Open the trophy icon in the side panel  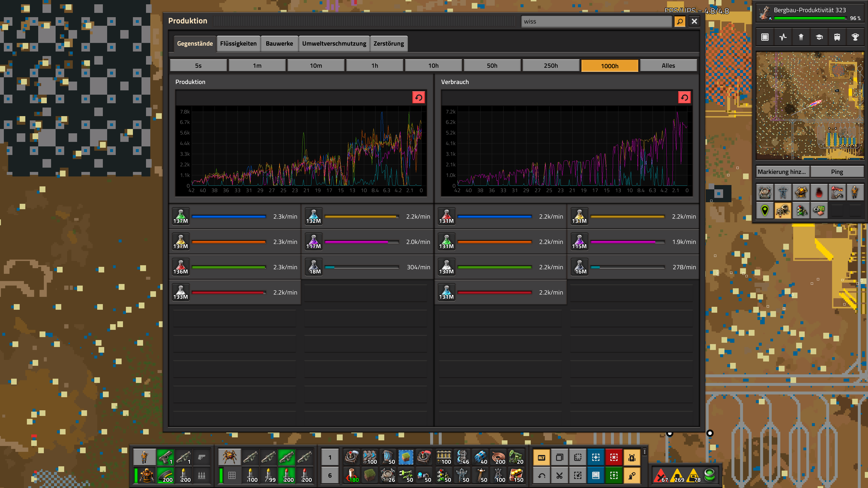(x=855, y=37)
